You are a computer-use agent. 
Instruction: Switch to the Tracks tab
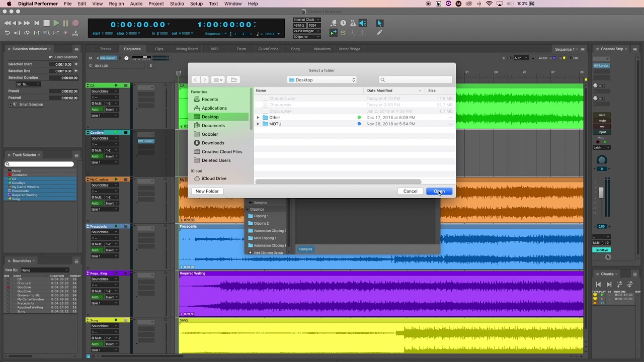106,49
